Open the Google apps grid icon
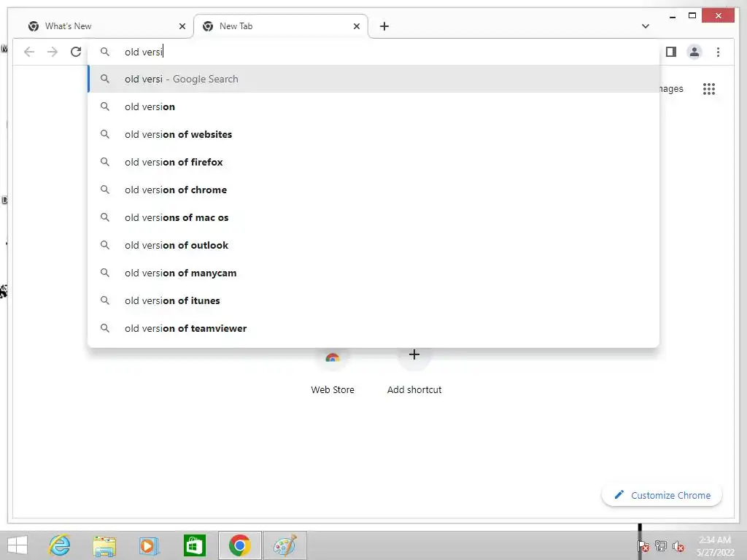The image size is (747, 560). pyautogui.click(x=709, y=88)
